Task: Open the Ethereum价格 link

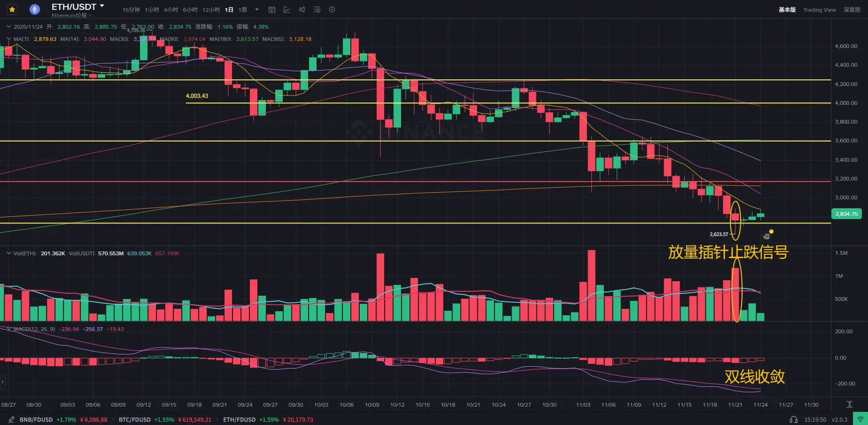Action: pos(71,16)
